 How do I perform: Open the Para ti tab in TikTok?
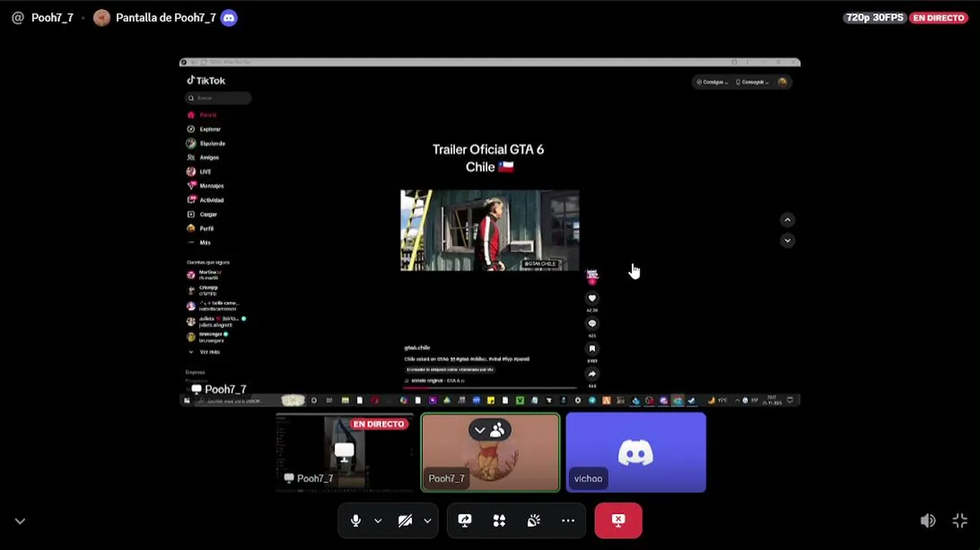click(x=202, y=115)
